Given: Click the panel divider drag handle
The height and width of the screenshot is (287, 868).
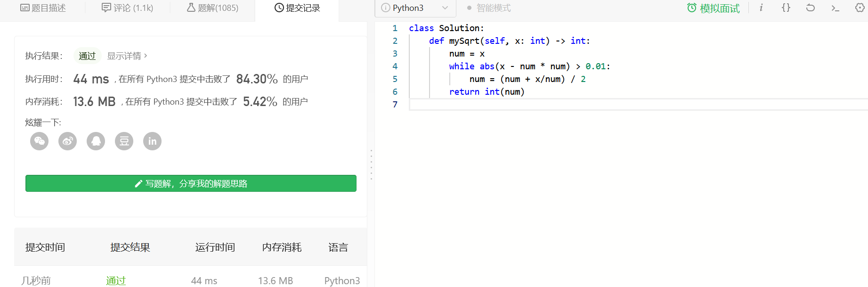Looking at the screenshot, I should pos(371,164).
